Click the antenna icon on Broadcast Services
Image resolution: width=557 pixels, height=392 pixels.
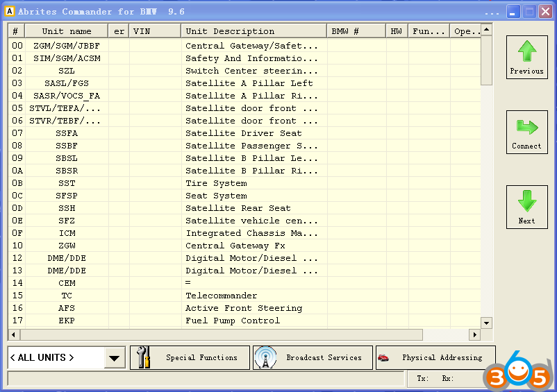coord(265,358)
